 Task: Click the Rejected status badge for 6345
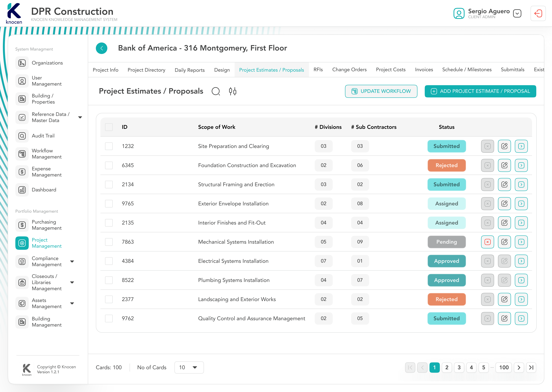[x=446, y=165]
